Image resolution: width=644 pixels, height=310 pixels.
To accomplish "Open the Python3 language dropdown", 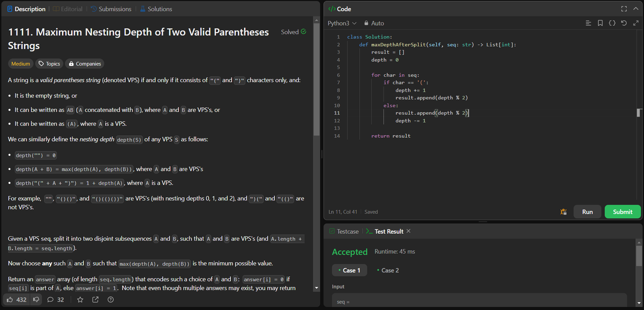I will pyautogui.click(x=342, y=23).
